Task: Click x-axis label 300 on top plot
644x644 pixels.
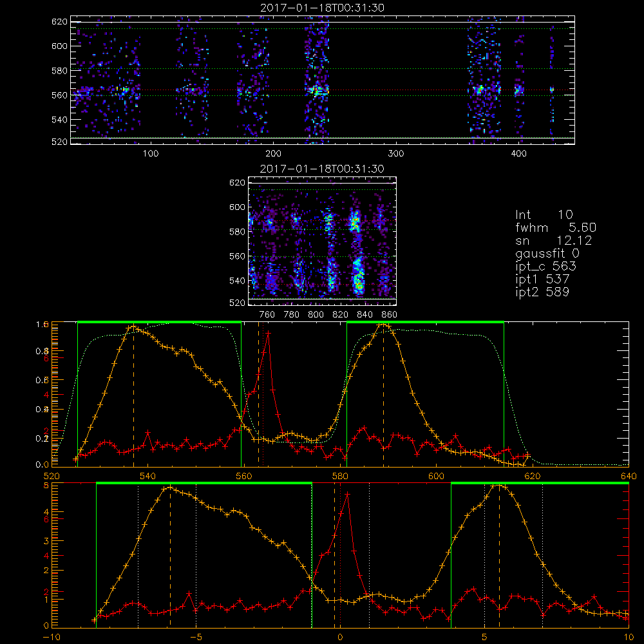Action: (x=396, y=154)
